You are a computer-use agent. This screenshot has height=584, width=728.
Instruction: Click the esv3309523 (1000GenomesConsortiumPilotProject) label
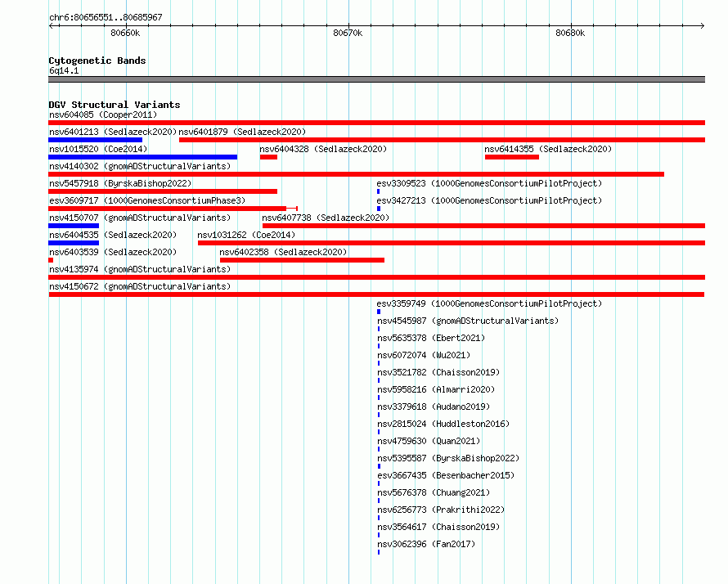coord(489,183)
